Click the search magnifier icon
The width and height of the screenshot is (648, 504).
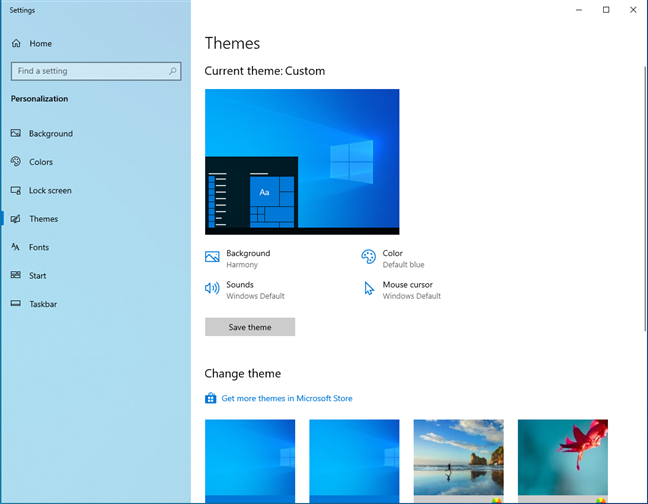pos(172,71)
